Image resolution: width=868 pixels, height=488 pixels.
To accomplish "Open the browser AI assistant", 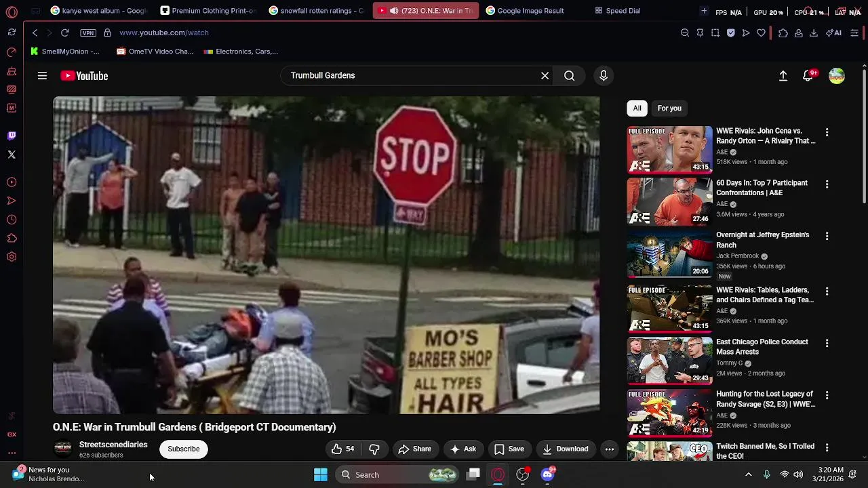I will tap(833, 33).
